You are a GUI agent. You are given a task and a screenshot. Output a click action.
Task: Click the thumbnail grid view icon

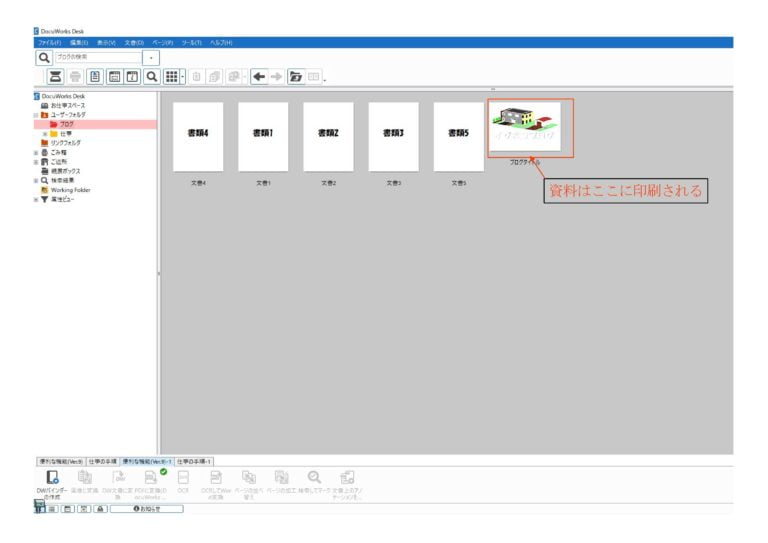[171, 76]
